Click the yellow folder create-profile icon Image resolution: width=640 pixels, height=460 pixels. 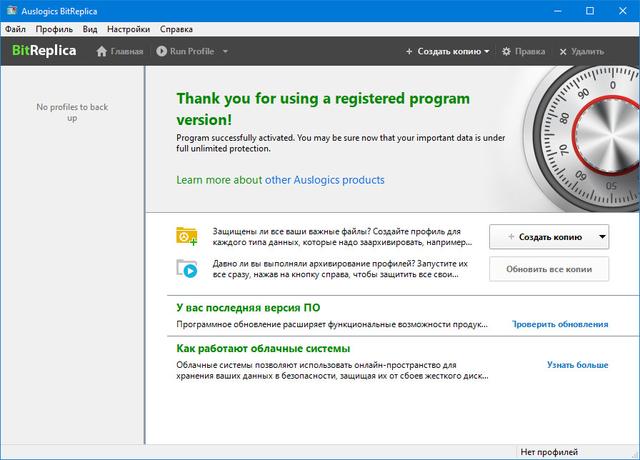pos(187,236)
